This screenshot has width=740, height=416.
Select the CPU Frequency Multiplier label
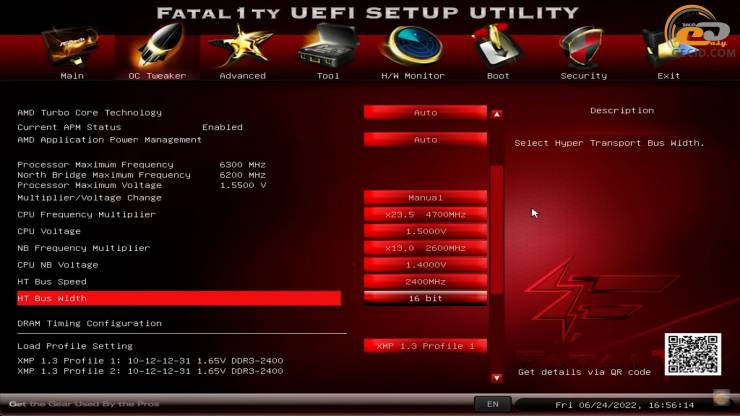pos(86,214)
